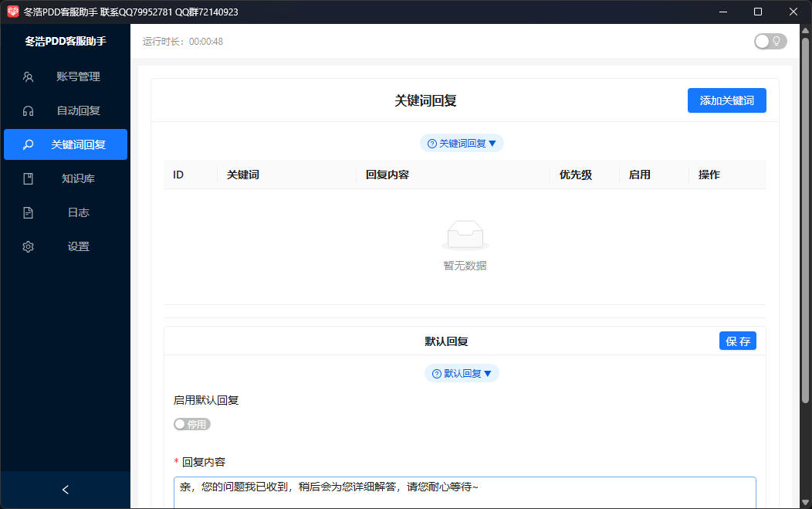Image resolution: width=812 pixels, height=509 pixels.
Task: Click the red app logo in the title bar
Action: (x=12, y=12)
